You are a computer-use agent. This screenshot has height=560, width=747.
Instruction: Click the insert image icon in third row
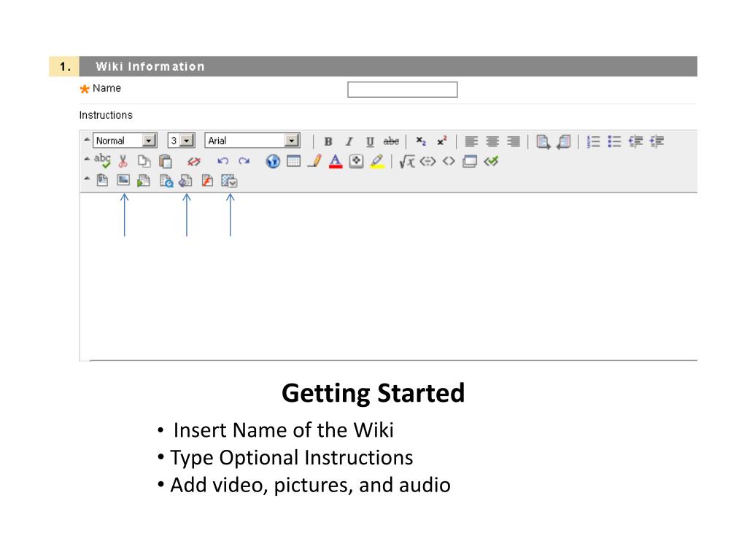(123, 181)
